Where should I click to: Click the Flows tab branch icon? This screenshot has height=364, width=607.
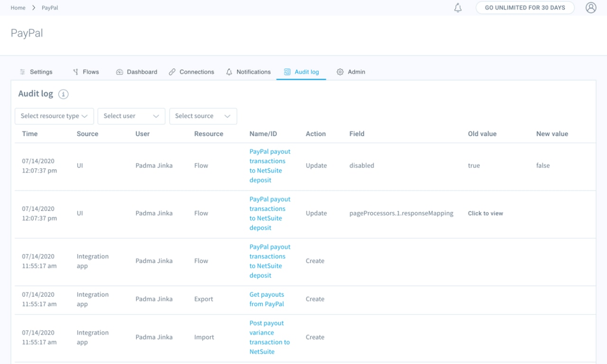(x=75, y=72)
